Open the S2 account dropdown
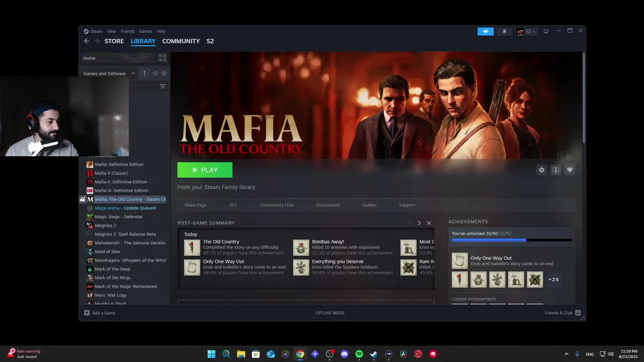This screenshot has width=644, height=362. pos(526,31)
